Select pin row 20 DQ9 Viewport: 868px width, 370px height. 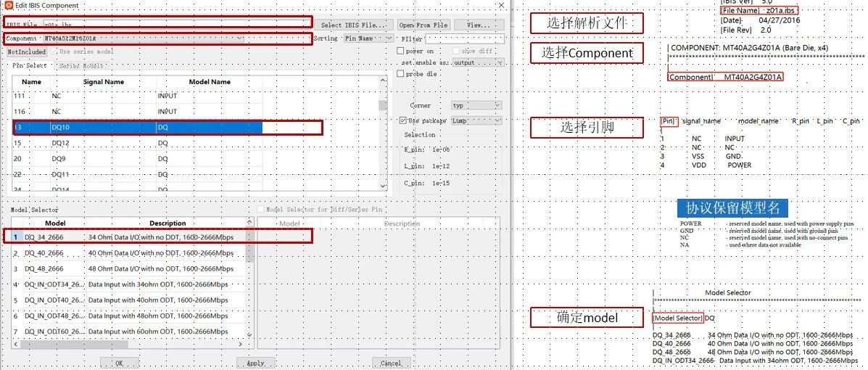click(x=137, y=158)
